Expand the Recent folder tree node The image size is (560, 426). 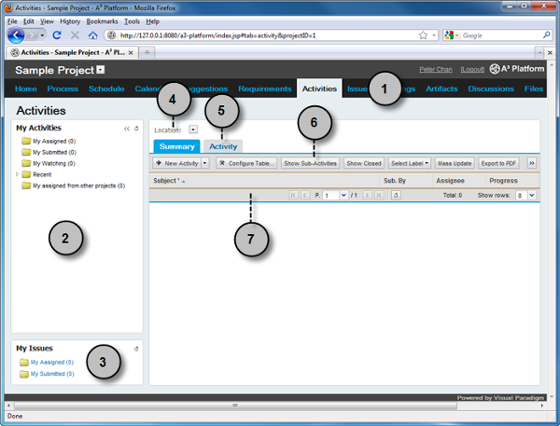[x=17, y=174]
